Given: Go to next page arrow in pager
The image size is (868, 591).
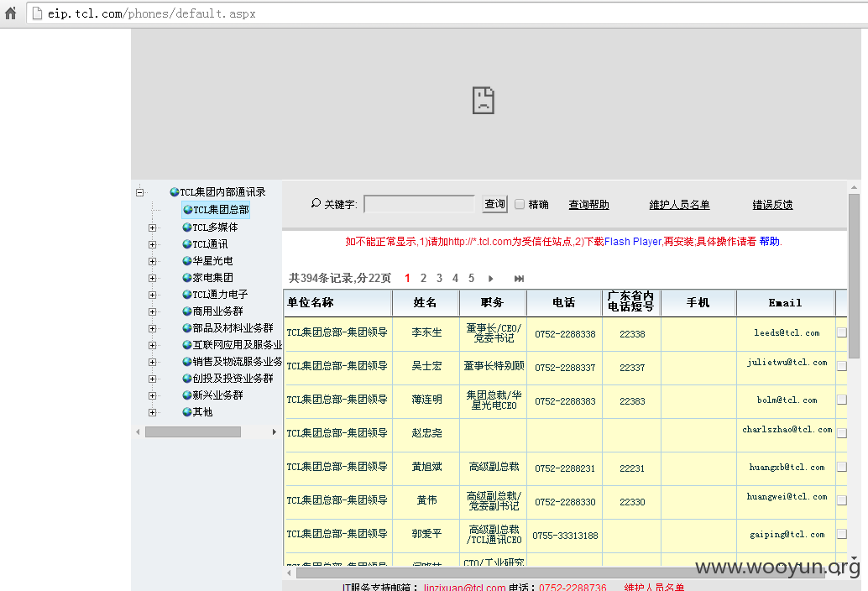Looking at the screenshot, I should (x=490, y=279).
